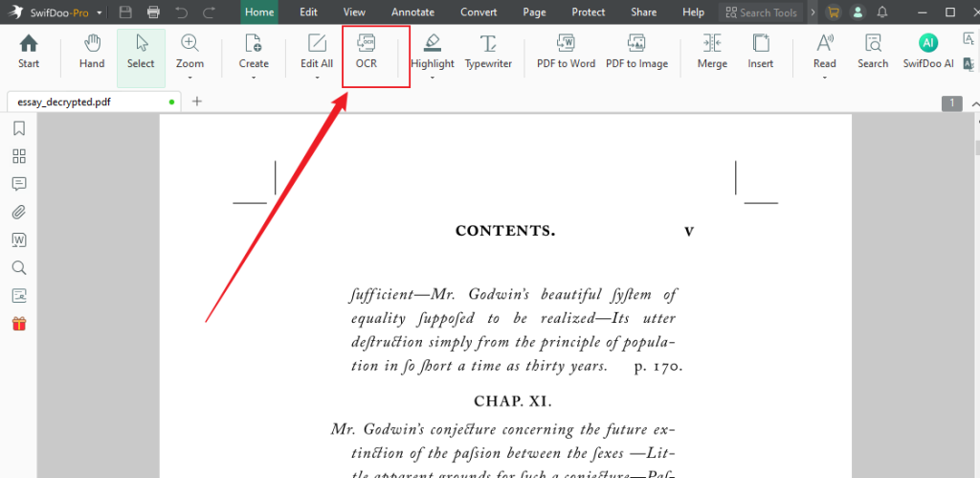Switch to the Convert tab
Viewport: 980px width, 478px height.
[479, 11]
